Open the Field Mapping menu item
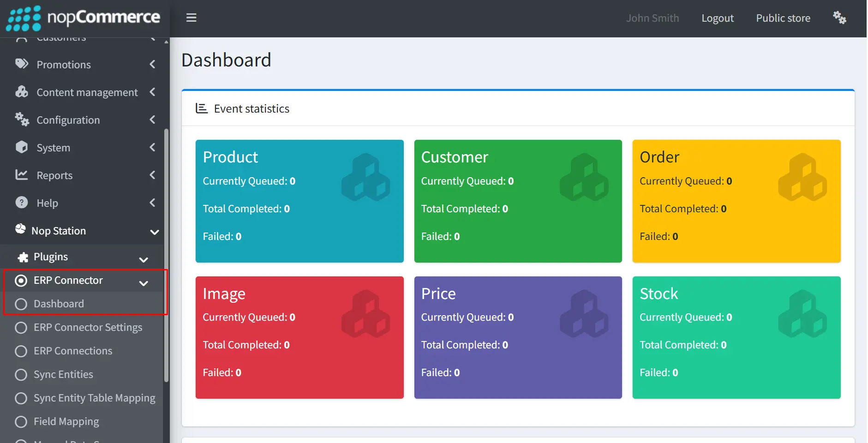Viewport: 868px width, 443px height. coord(85,421)
